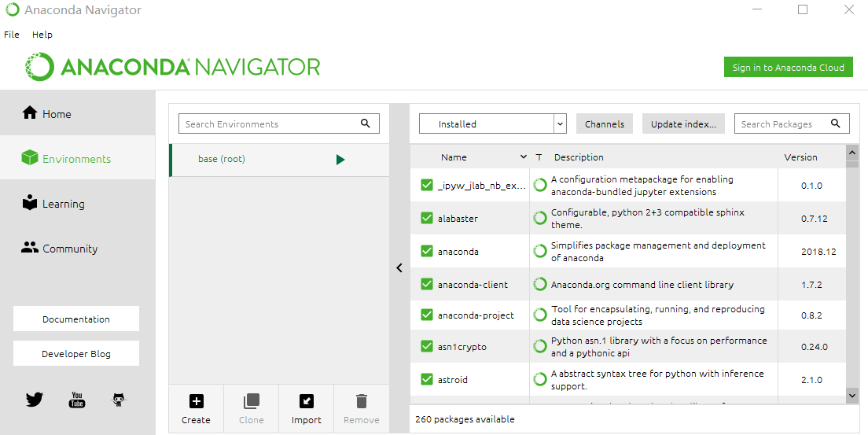Click the Search Environments magnifier icon
This screenshot has height=435, width=868.
tap(366, 123)
